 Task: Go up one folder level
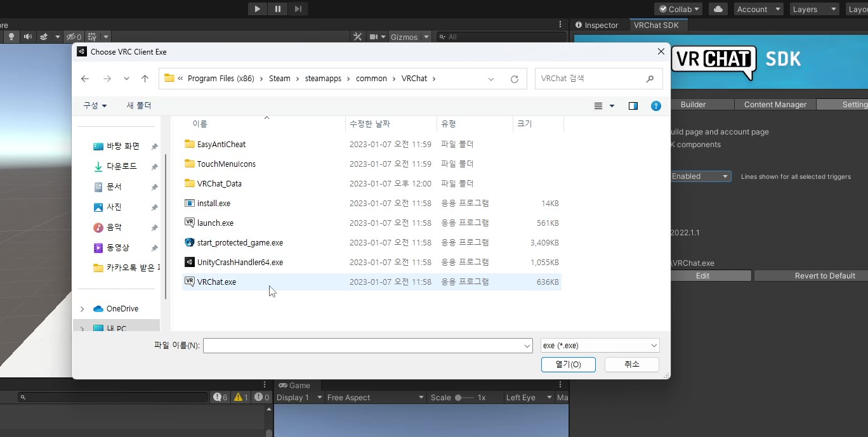[145, 79]
